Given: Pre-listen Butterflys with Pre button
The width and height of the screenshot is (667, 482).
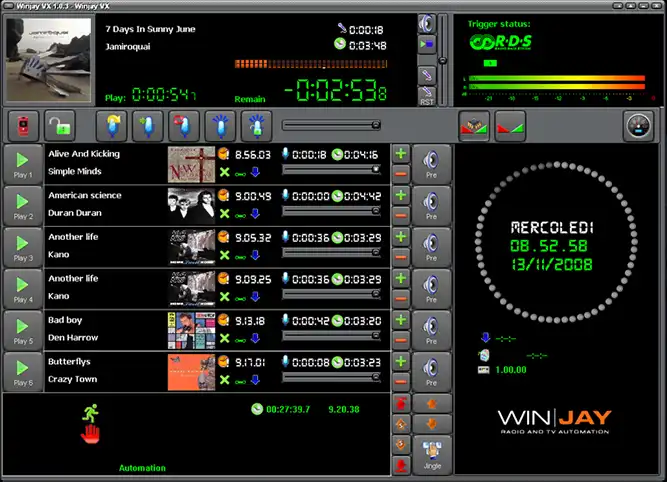Looking at the screenshot, I should click(x=431, y=372).
